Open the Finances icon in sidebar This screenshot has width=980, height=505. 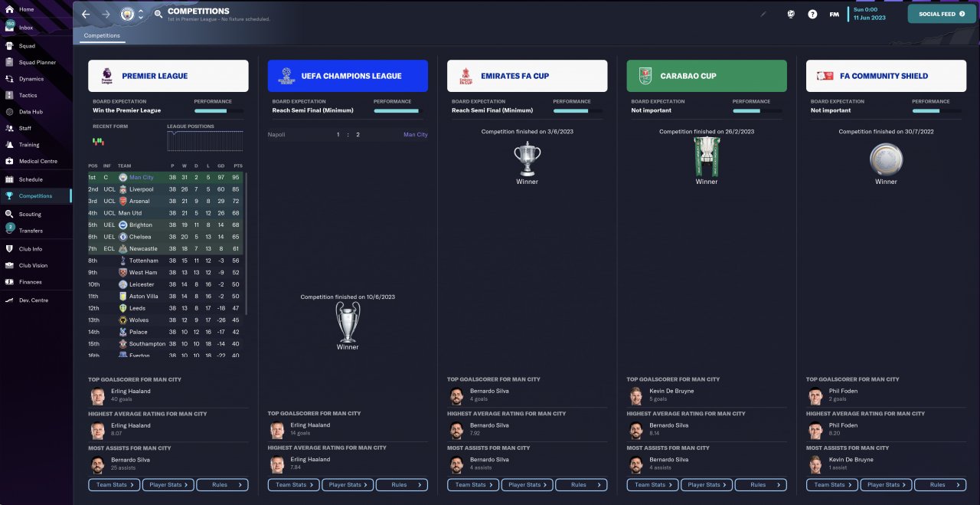click(x=10, y=282)
